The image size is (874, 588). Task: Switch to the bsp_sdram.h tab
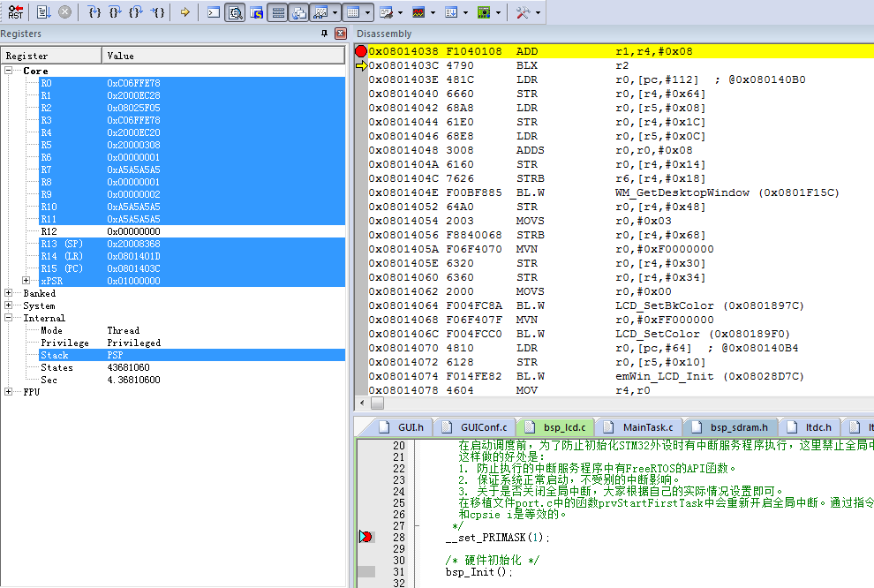click(x=730, y=427)
